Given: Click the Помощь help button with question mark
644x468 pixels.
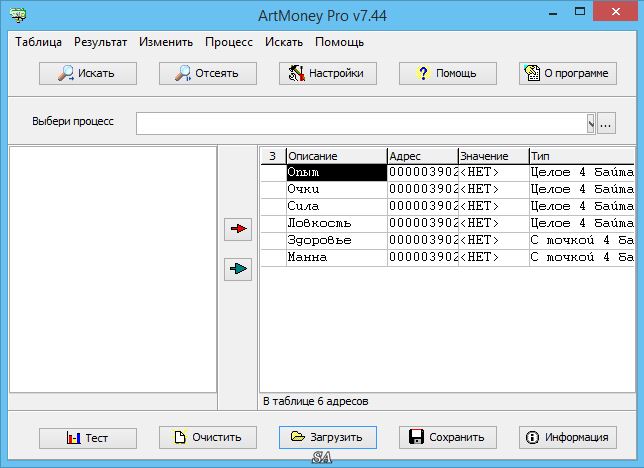Looking at the screenshot, I should 448,74.
